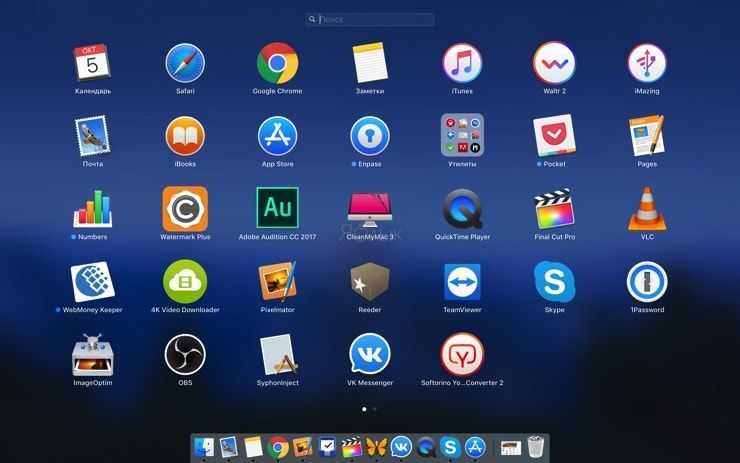This screenshot has width=740, height=463.
Task: Launch the Enpass password manager
Action: point(370,136)
